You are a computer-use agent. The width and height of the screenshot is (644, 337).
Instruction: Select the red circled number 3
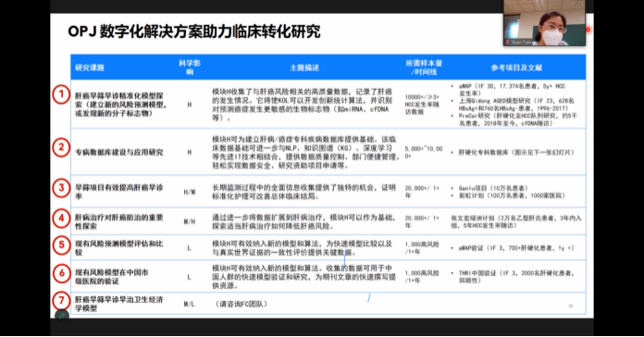[61, 188]
